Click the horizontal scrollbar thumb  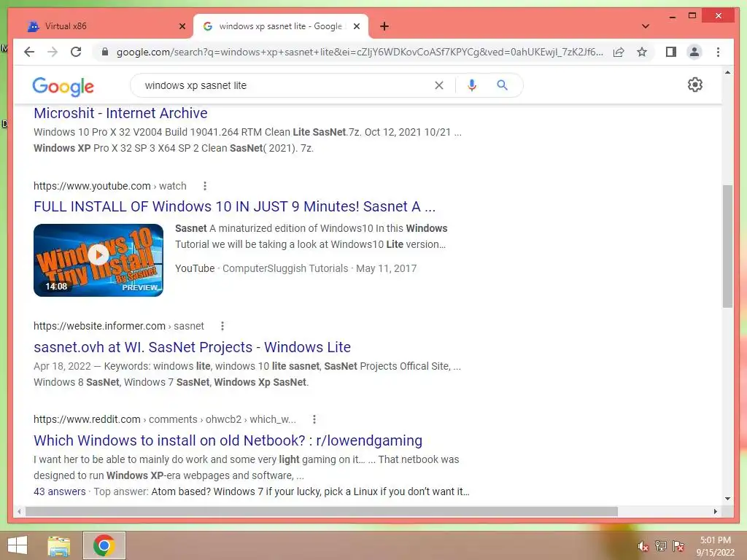point(322,511)
